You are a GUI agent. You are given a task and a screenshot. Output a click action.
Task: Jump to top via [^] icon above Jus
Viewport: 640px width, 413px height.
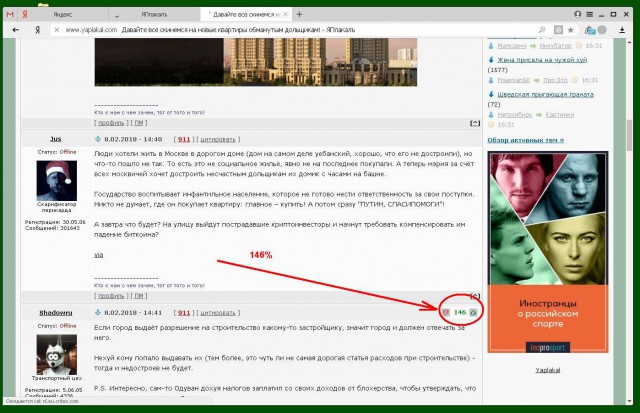pyautogui.click(x=475, y=123)
